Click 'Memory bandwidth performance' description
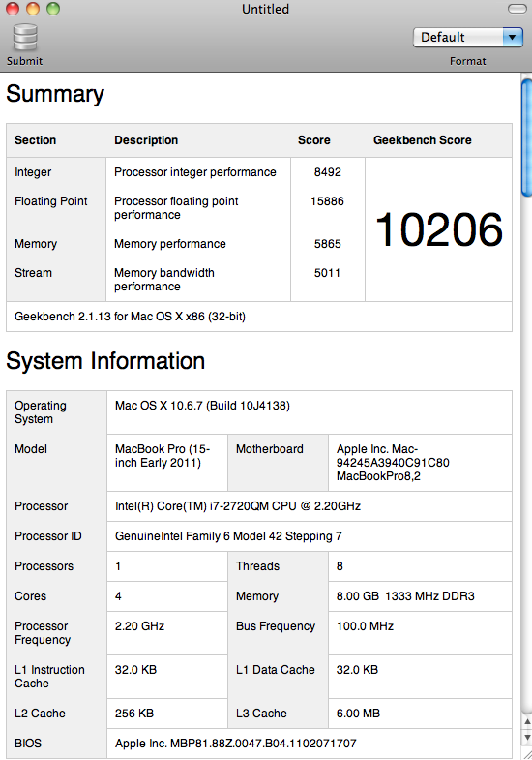The height and width of the screenshot is (760, 532). (x=164, y=280)
